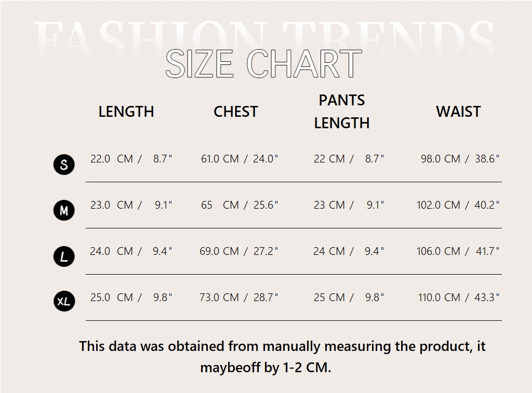
Task: Click the SIZE CHART outlined title
Action: tap(263, 64)
